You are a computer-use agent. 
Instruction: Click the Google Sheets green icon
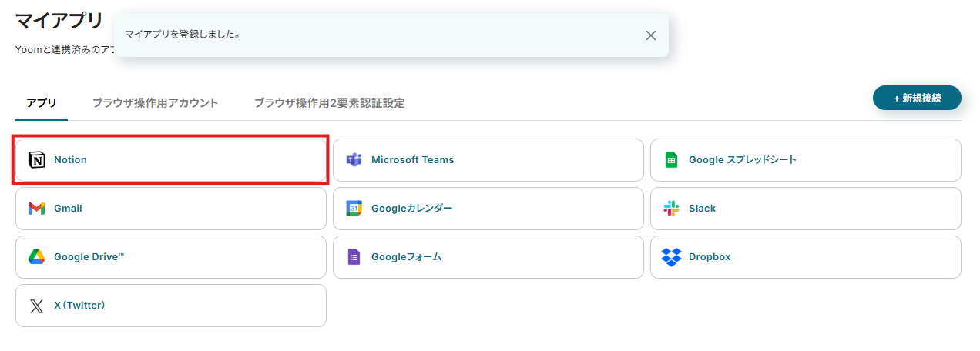click(671, 160)
